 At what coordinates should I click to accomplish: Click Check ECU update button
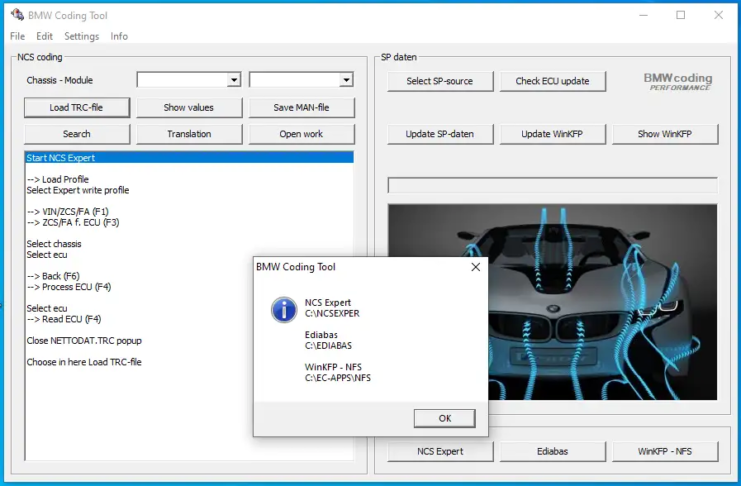click(x=552, y=81)
